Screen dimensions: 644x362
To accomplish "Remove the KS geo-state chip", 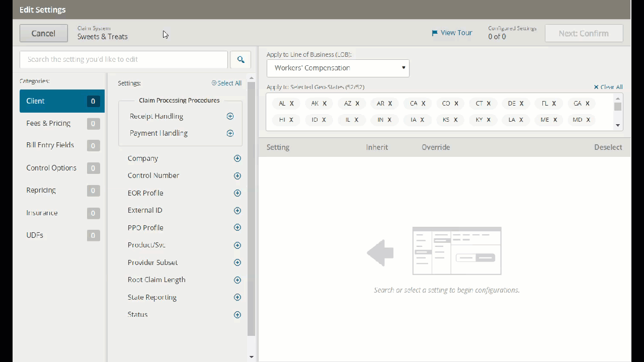I will 455,120.
